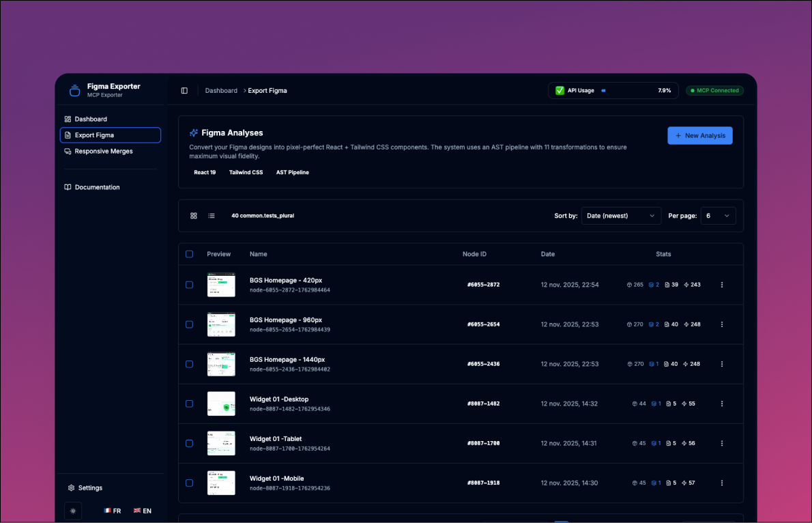Click the sparkle icon beside Figma Analyses
Image resolution: width=812 pixels, height=523 pixels.
(194, 133)
